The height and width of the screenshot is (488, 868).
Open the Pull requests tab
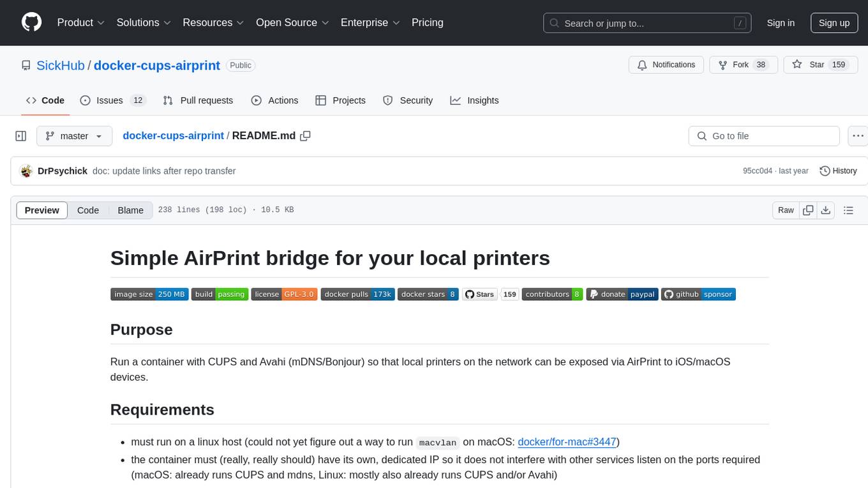(198, 100)
